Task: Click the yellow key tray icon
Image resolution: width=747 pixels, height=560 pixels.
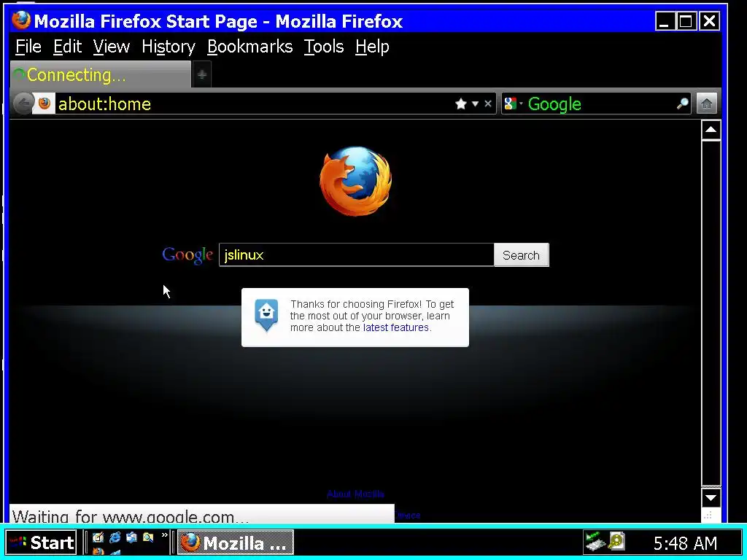Action: (x=616, y=542)
